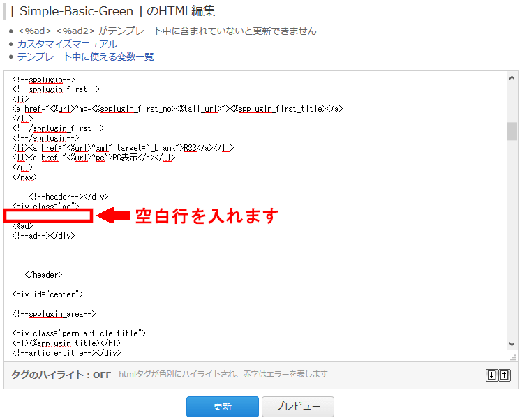Click the <div class="perm-article-title"> line
The image size is (522, 420).
pos(79,333)
